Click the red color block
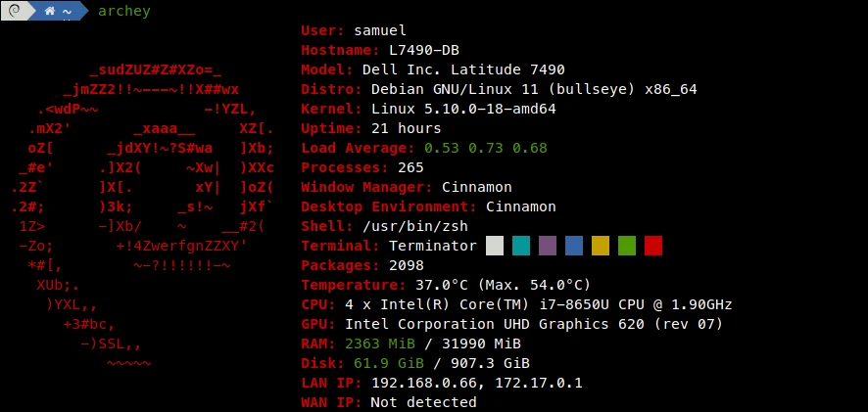Screen dimensions: 868x412 point(653,246)
